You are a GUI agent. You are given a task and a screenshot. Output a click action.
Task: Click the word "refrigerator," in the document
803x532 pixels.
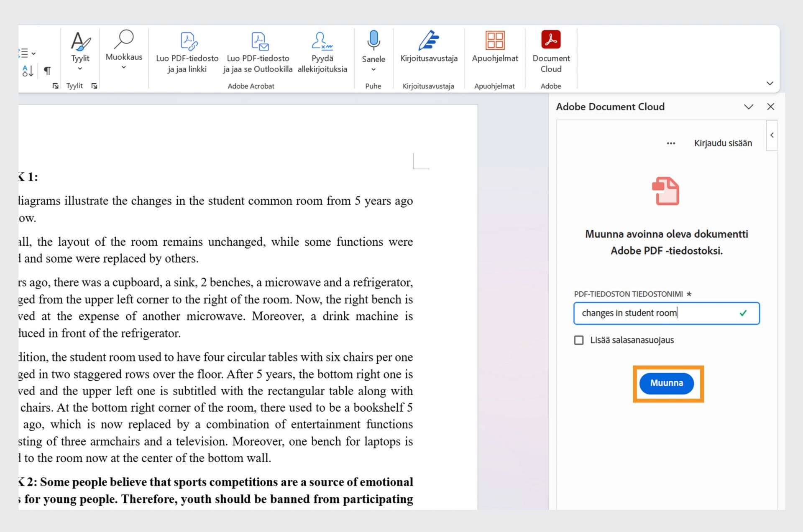point(383,283)
